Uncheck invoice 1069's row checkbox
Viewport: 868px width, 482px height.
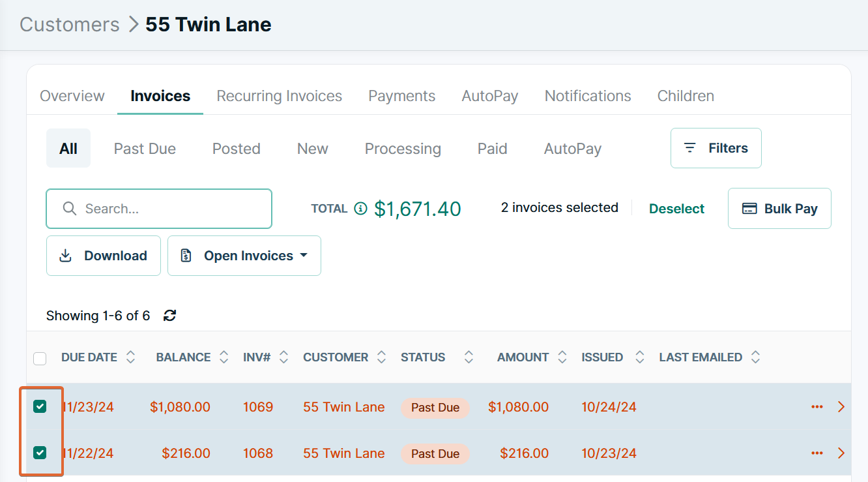point(40,406)
